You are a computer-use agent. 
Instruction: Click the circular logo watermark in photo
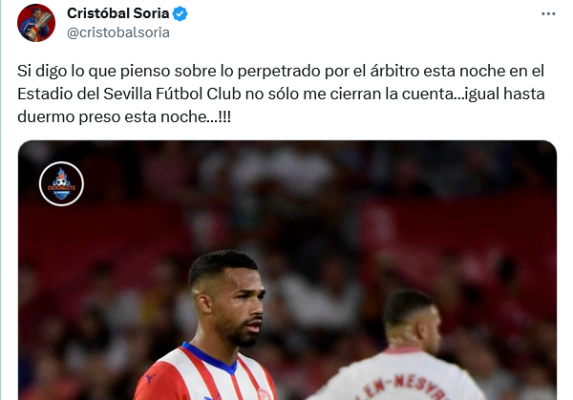click(x=61, y=184)
